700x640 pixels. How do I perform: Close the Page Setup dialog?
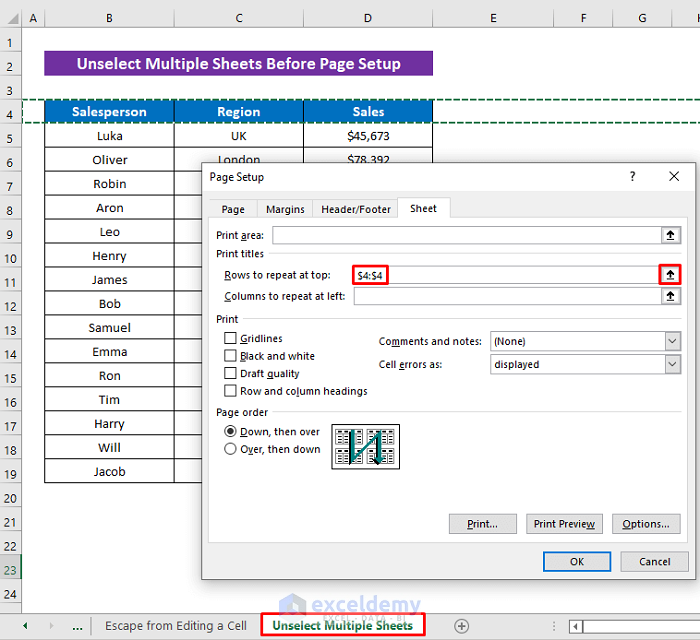(674, 176)
